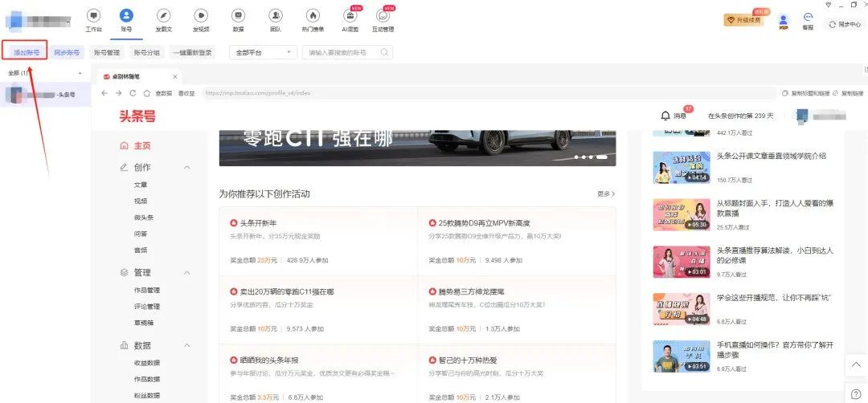Open the 头条开新年 activity card
868x403 pixels.
point(318,242)
